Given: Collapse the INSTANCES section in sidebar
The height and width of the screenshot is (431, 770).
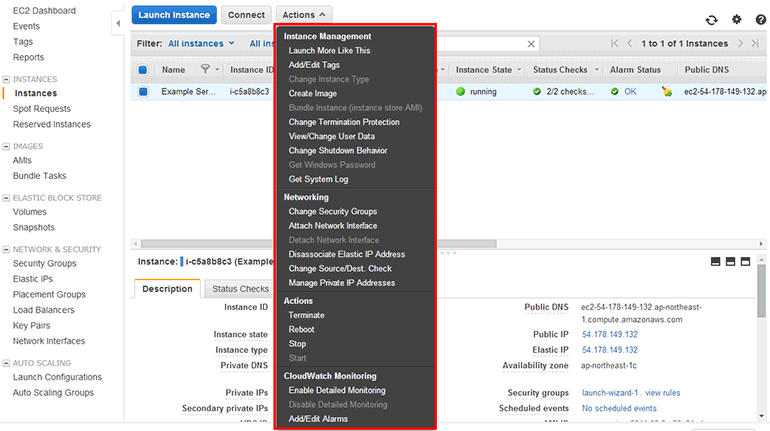Looking at the screenshot, I should pos(6,79).
